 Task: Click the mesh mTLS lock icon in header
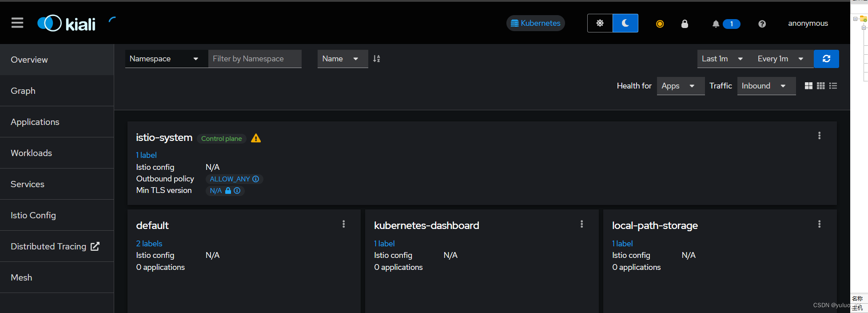pos(685,24)
